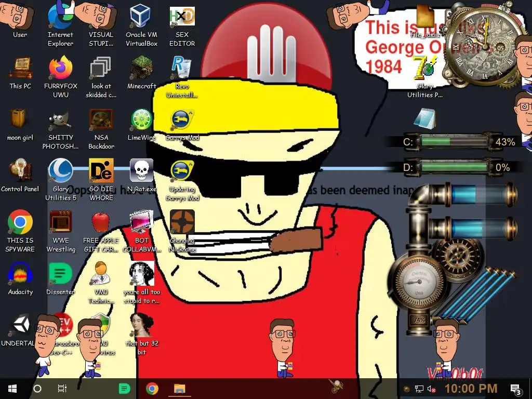Select the NjRat.exe skull icon
This screenshot has height=399, width=532.
point(141,176)
